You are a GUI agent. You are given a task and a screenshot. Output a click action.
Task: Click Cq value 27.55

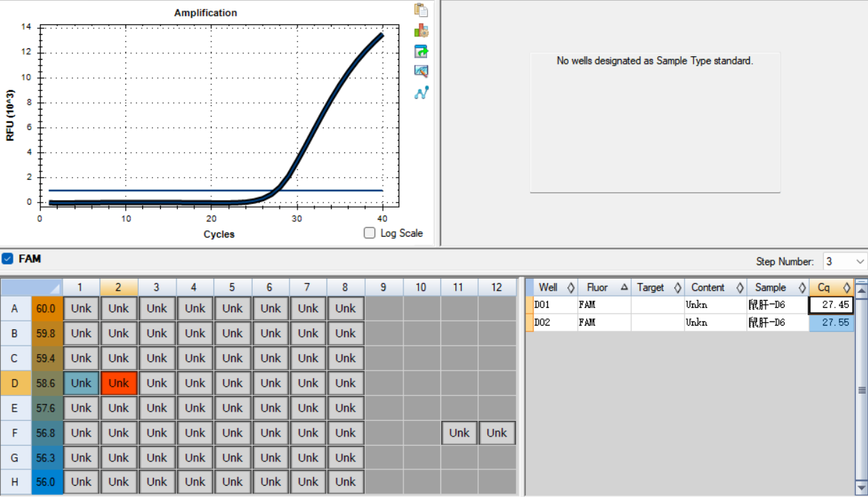(831, 322)
